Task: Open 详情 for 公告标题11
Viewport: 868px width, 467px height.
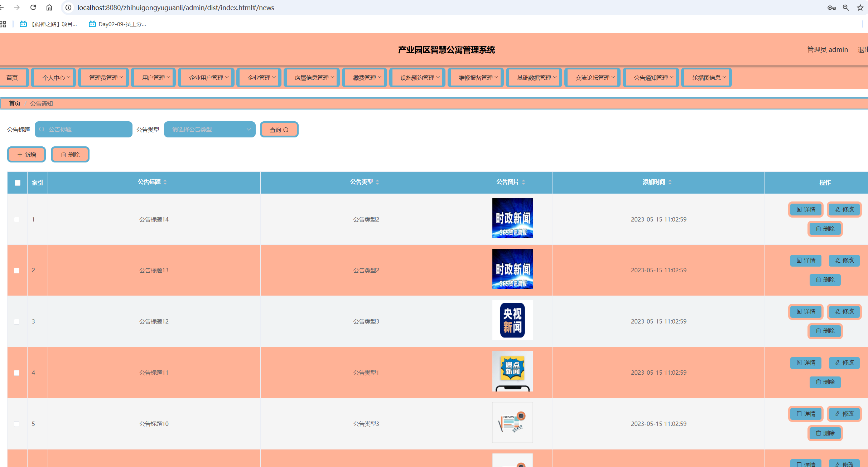Action: click(806, 363)
